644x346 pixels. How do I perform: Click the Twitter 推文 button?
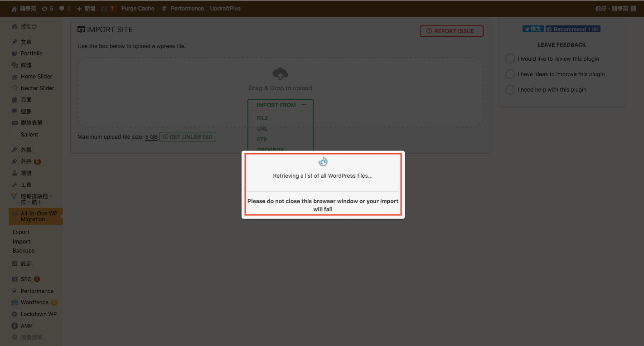(533, 29)
